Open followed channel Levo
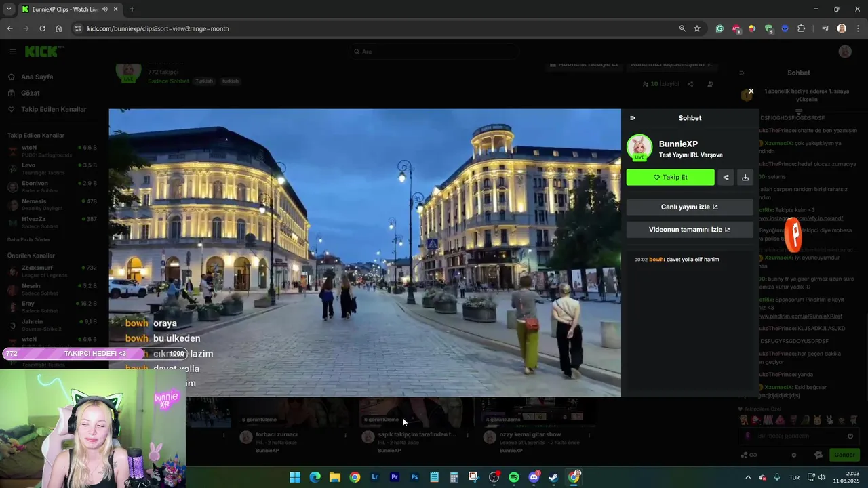The width and height of the screenshot is (868, 488). [53, 169]
